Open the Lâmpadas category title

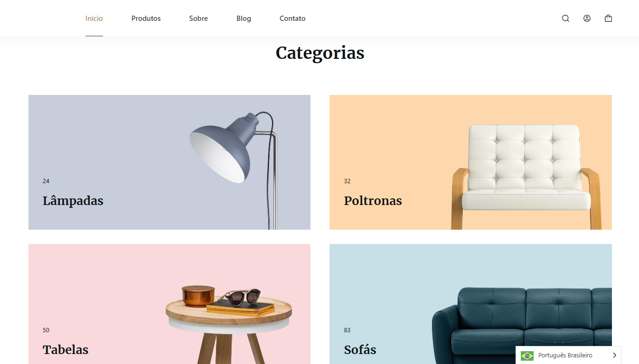coord(73,201)
